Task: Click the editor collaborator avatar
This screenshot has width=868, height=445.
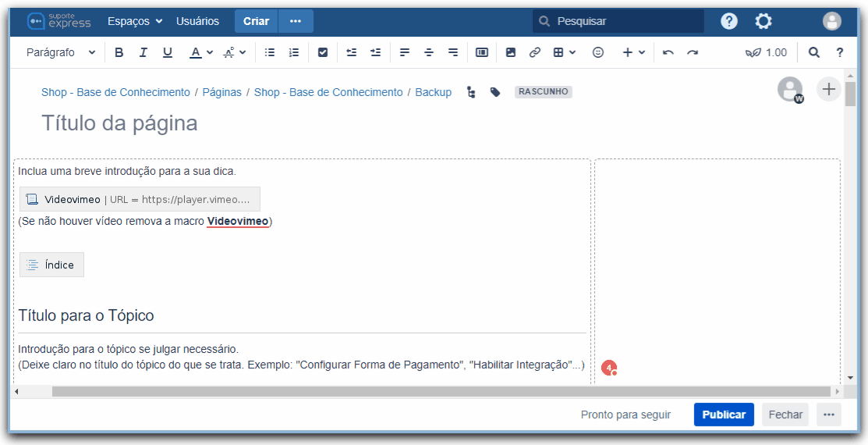Action: (x=790, y=89)
